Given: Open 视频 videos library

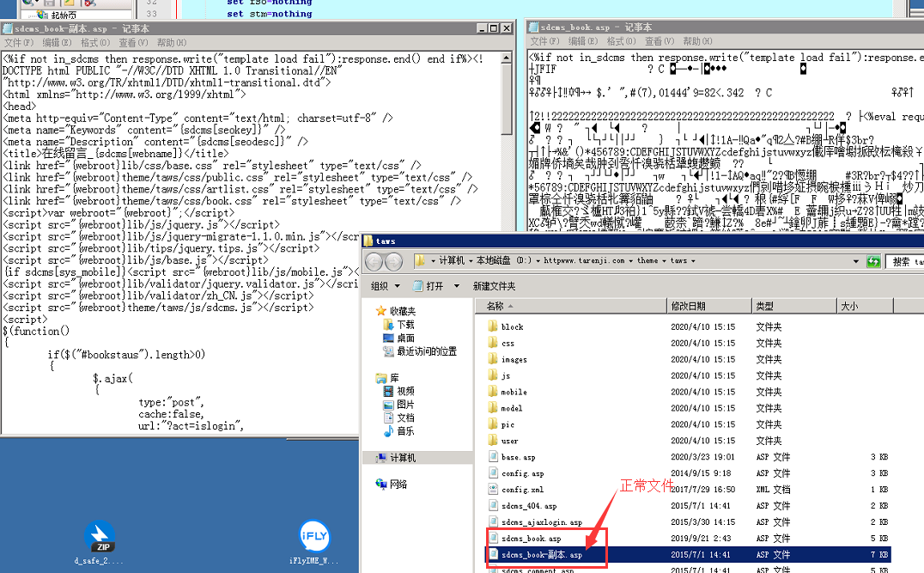Looking at the screenshot, I should tap(405, 391).
